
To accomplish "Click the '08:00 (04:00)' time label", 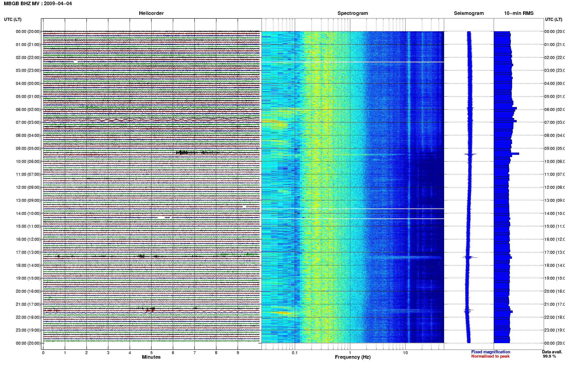I will (x=28, y=136).
